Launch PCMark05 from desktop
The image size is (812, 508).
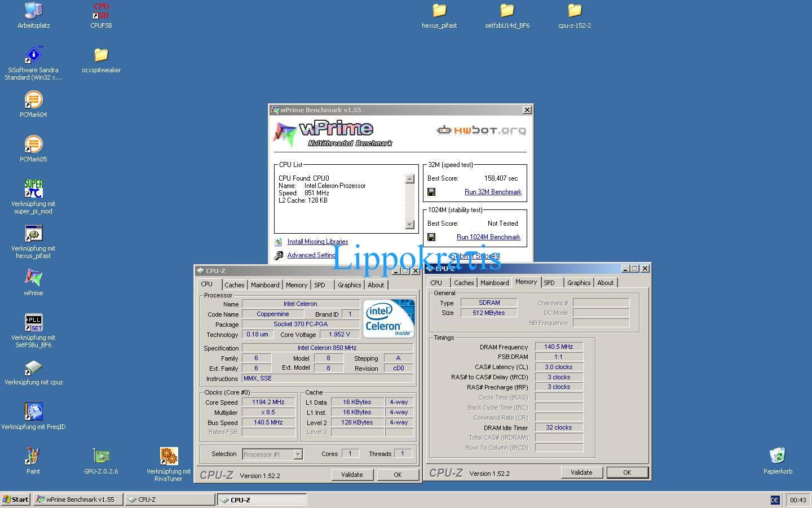pyautogui.click(x=34, y=144)
